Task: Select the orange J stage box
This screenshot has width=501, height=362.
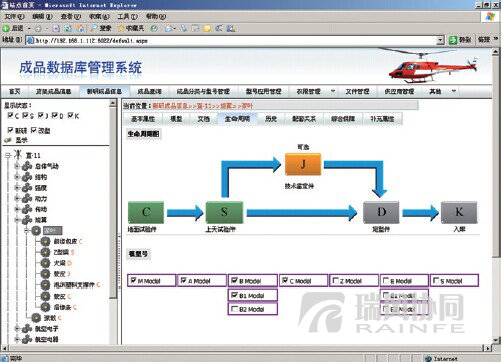Action: point(303,164)
